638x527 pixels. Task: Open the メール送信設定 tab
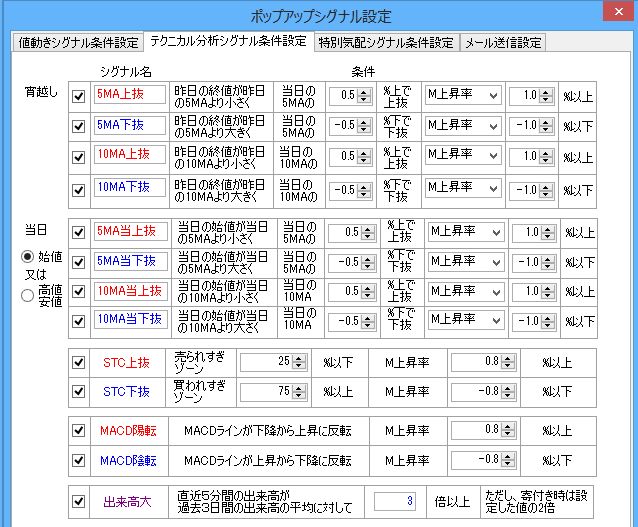[504, 43]
